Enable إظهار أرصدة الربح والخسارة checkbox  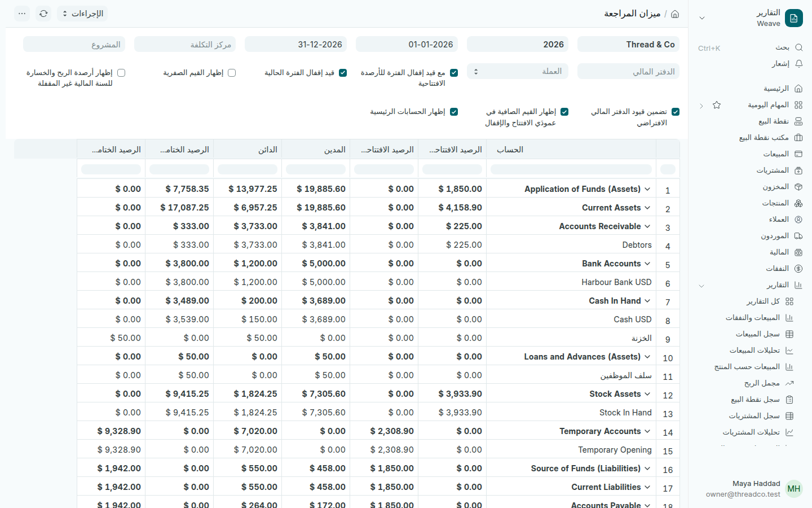[x=121, y=73]
